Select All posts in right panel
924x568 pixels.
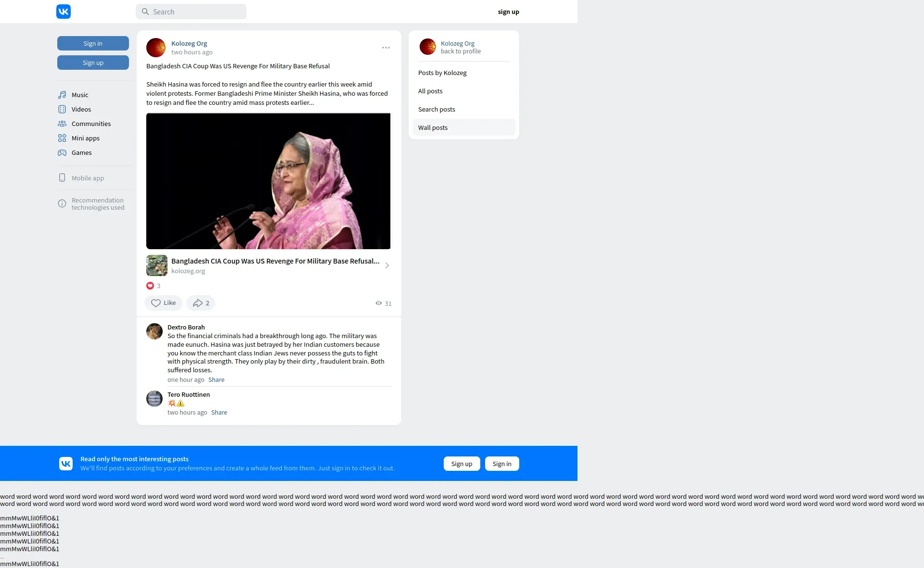pos(430,91)
